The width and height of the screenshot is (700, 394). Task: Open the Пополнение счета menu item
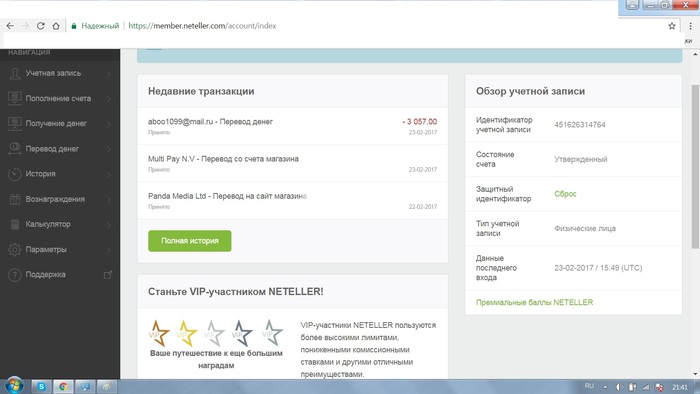tap(60, 99)
